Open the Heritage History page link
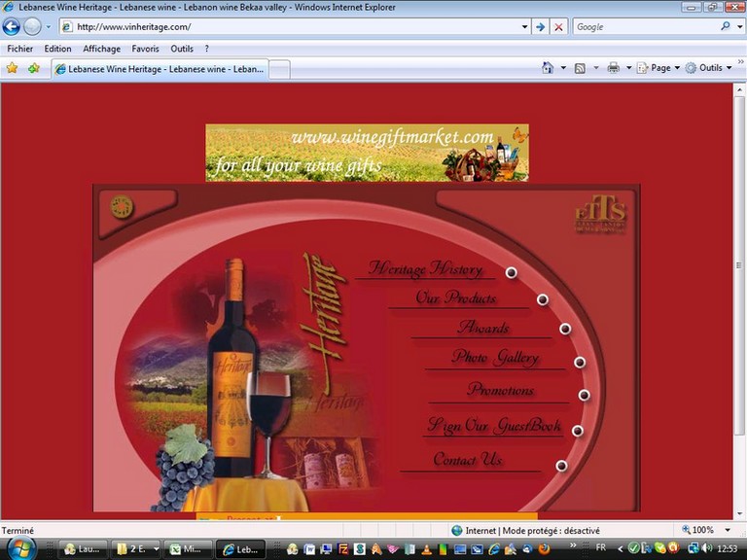 [x=425, y=269]
